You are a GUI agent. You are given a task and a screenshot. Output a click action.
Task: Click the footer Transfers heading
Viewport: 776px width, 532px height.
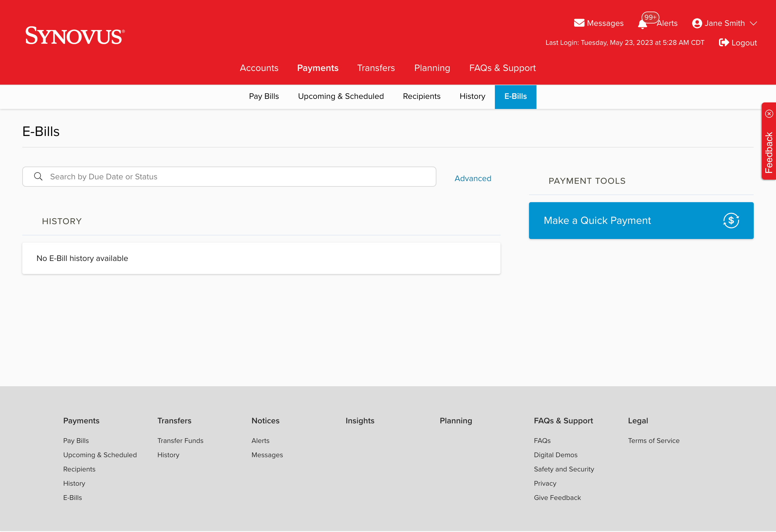pyautogui.click(x=174, y=421)
